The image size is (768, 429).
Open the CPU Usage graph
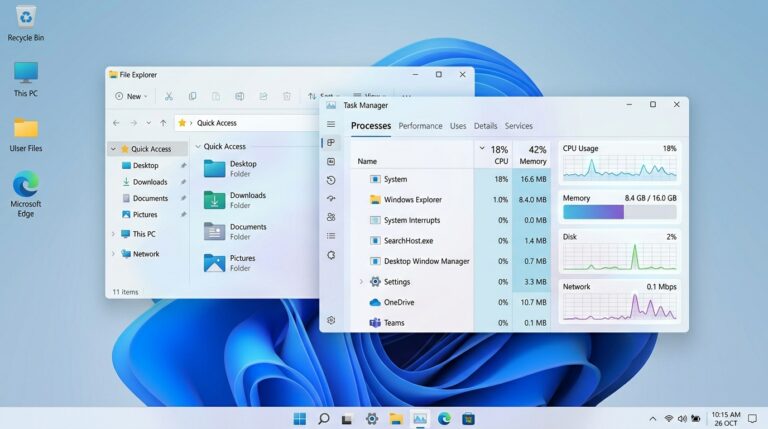pos(620,167)
